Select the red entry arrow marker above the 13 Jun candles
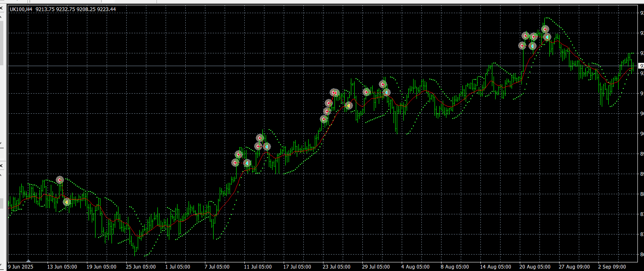The height and width of the screenshot is (271, 644). pyautogui.click(x=60, y=180)
